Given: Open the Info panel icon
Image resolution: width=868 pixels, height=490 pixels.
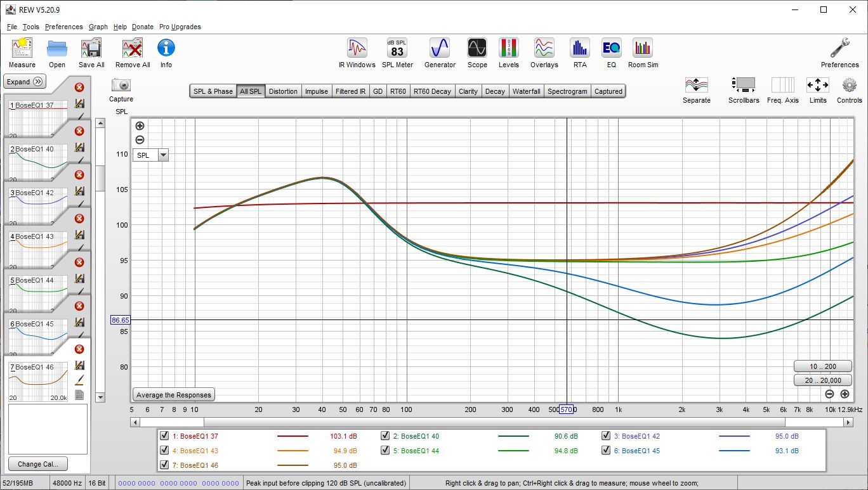Looking at the screenshot, I should click(x=166, y=48).
